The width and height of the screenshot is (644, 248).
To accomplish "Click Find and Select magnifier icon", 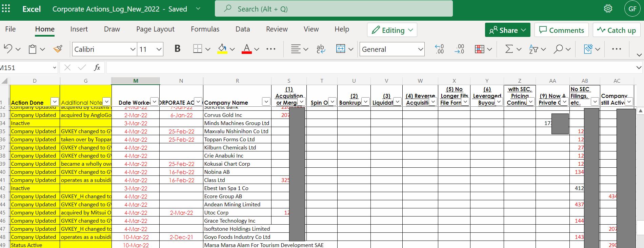I will click(558, 49).
